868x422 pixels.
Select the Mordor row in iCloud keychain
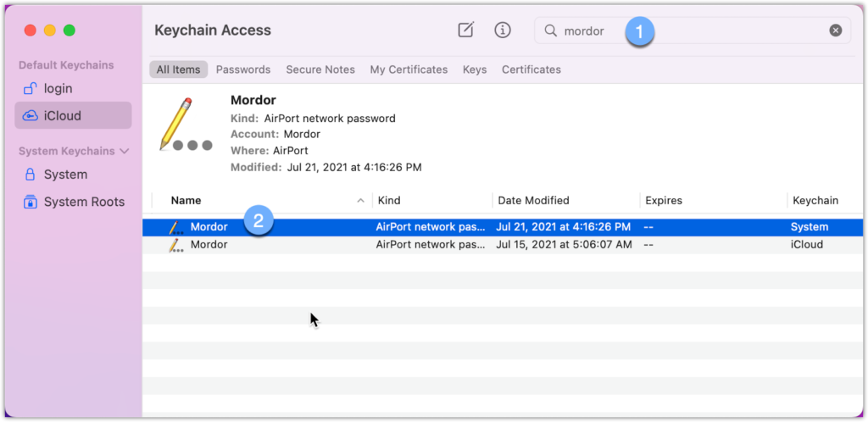(503, 244)
